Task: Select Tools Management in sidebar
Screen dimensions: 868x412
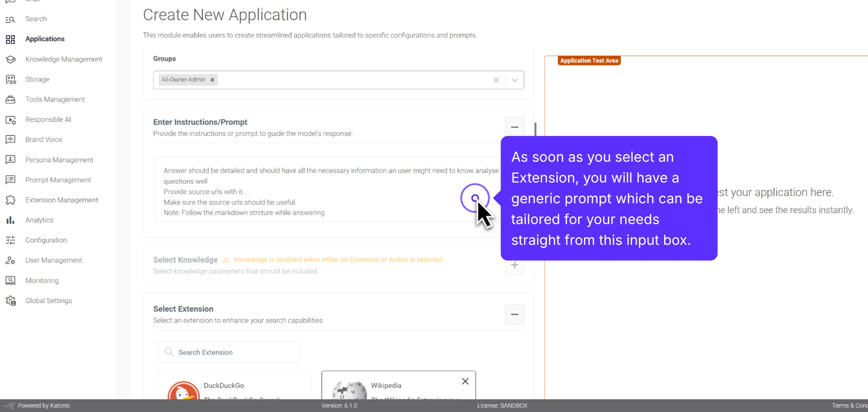Action: [55, 99]
